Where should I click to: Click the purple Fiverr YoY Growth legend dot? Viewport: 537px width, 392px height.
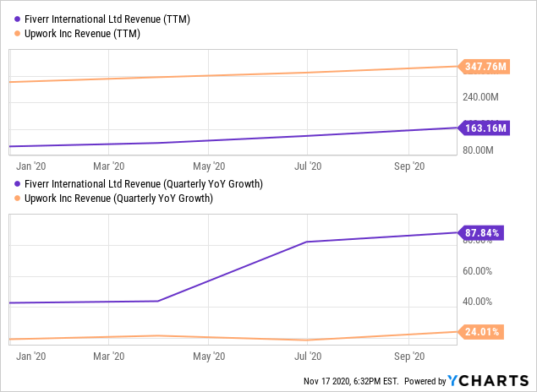point(18,184)
